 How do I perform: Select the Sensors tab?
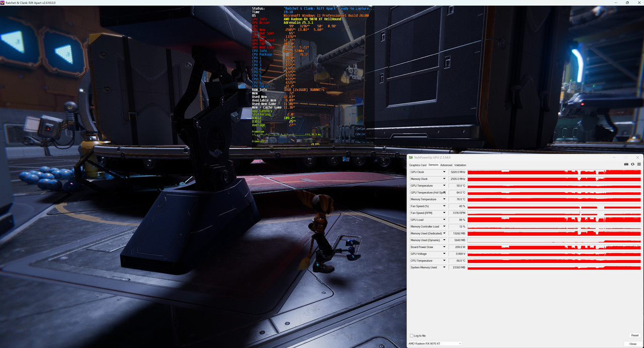pos(433,165)
